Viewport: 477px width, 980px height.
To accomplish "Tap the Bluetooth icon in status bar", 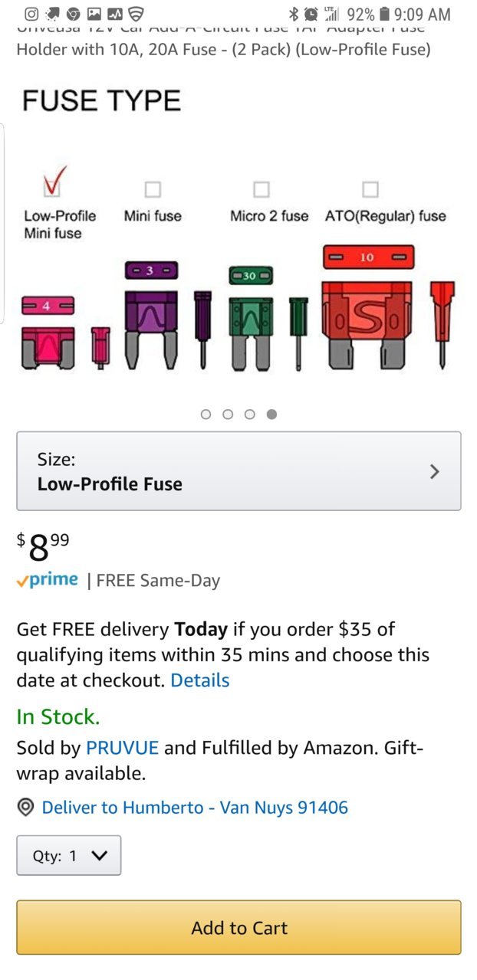I will 294,14.
